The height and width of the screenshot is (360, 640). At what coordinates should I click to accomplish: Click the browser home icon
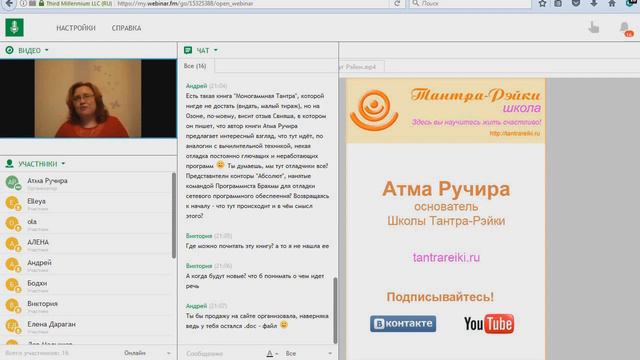612,4
